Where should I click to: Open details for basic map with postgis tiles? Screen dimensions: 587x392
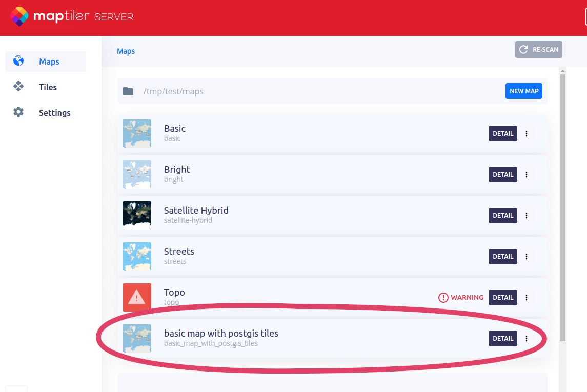click(x=502, y=338)
